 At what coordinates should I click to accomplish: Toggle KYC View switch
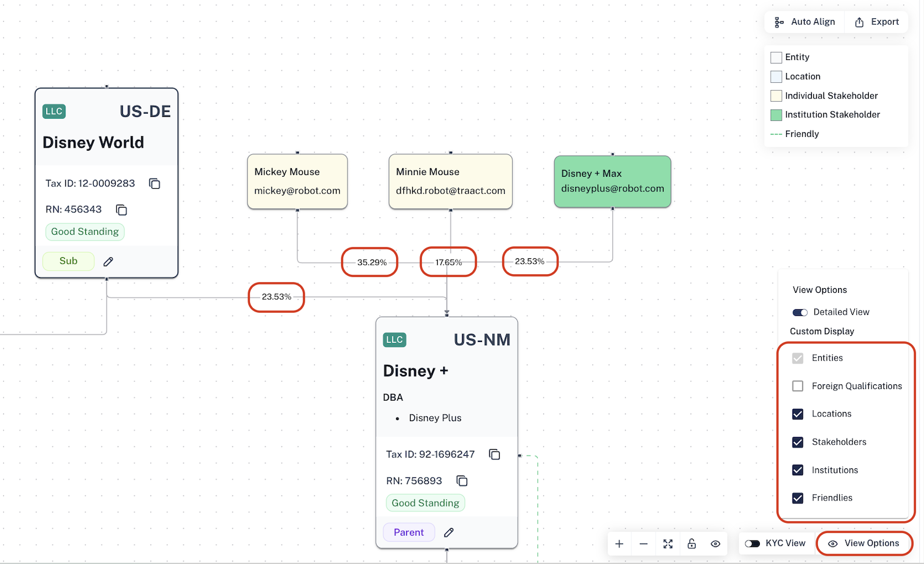coord(753,543)
